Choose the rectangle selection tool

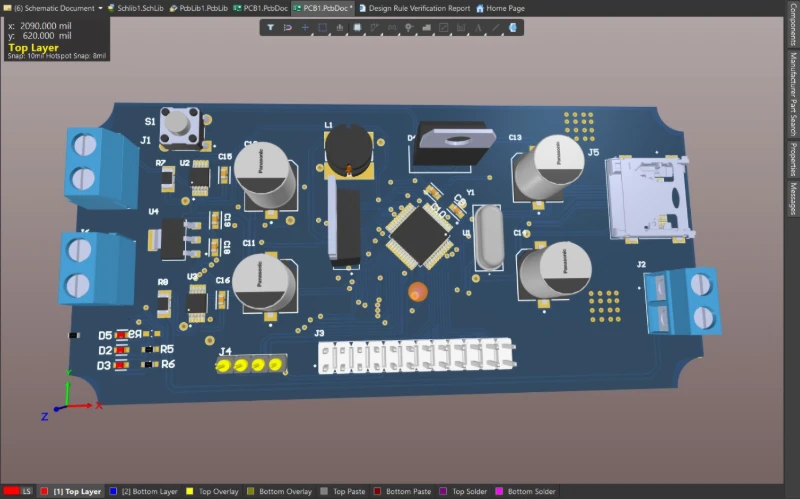(322, 27)
